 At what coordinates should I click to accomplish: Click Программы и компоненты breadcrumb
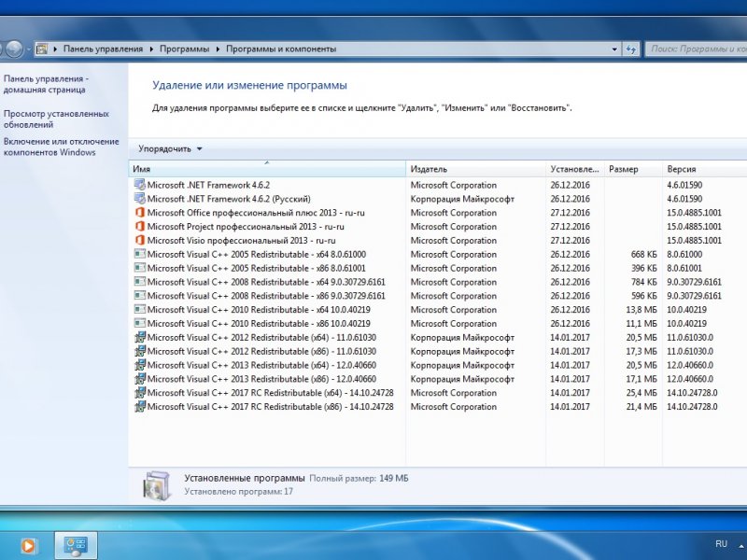click(281, 49)
